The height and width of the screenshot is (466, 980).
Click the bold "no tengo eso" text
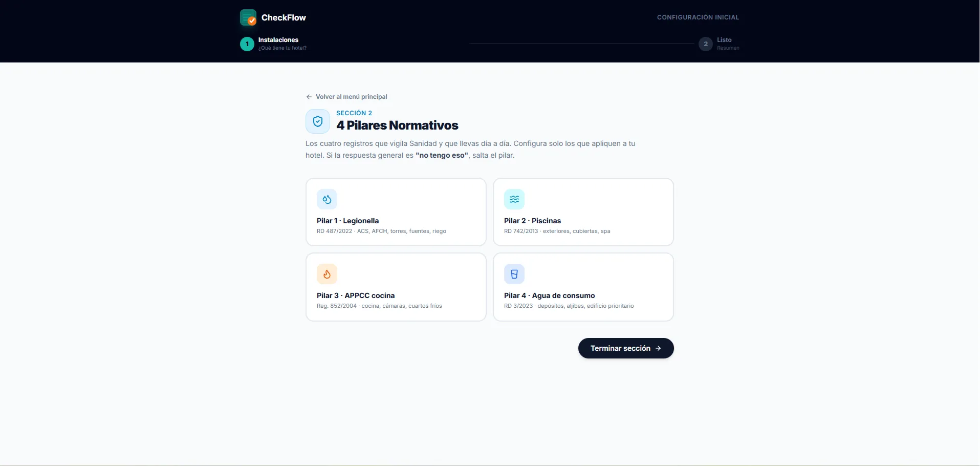pyautogui.click(x=442, y=155)
